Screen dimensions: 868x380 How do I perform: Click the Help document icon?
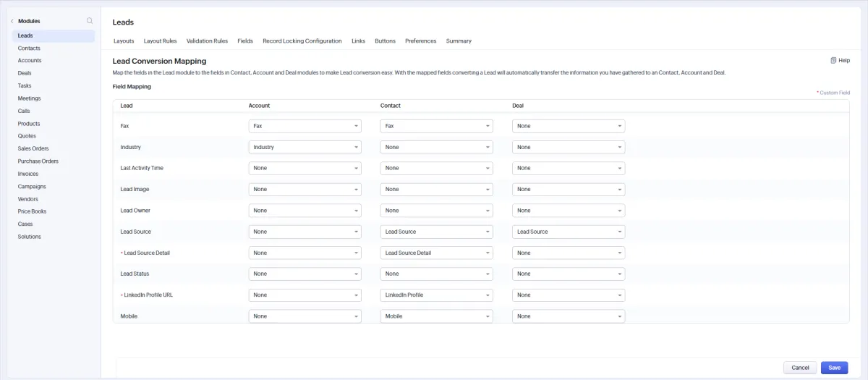833,61
